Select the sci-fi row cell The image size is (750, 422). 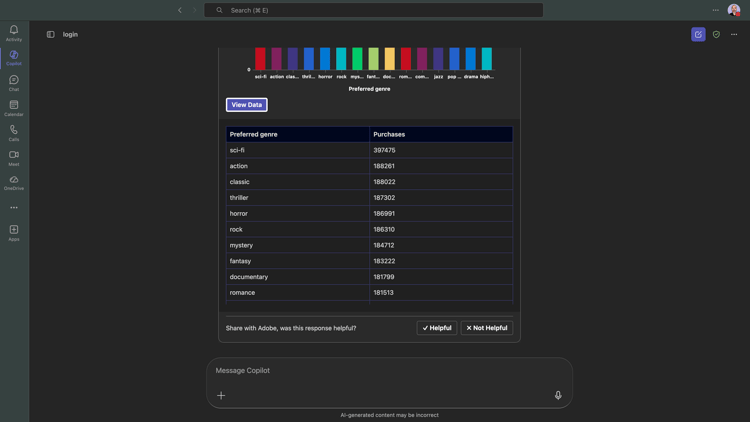pos(298,150)
